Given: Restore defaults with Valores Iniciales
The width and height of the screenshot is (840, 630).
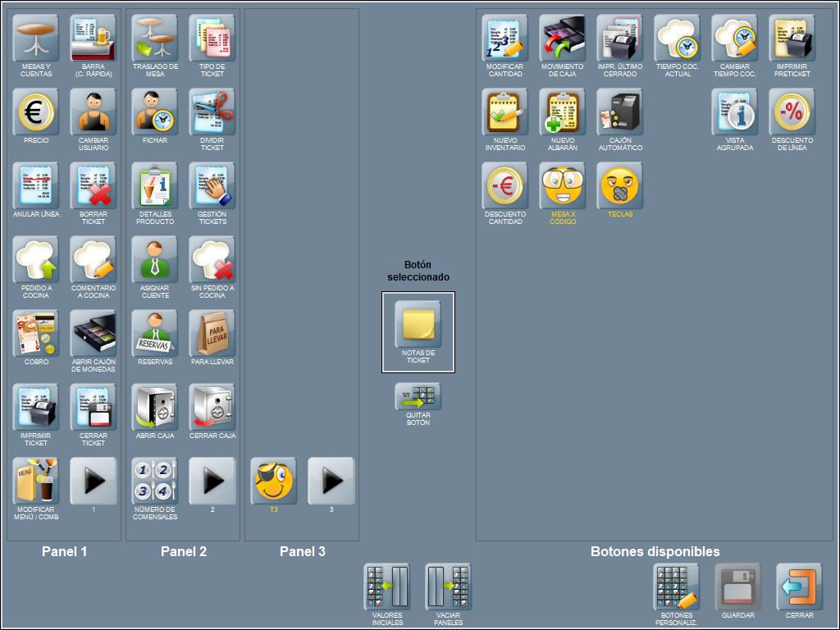Looking at the screenshot, I should tap(387, 587).
